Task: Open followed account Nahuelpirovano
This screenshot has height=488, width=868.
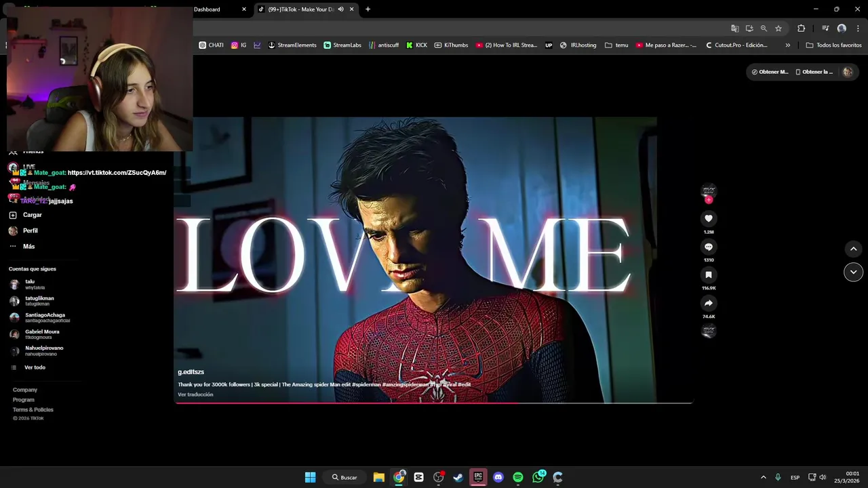Action: pyautogui.click(x=36, y=351)
